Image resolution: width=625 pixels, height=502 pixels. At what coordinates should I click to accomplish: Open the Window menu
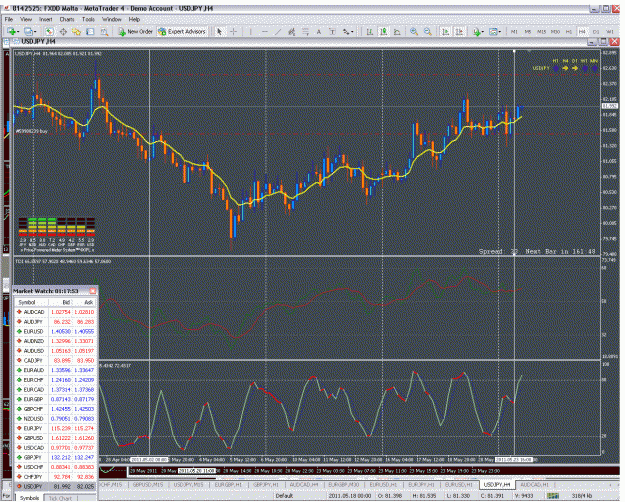click(112, 19)
